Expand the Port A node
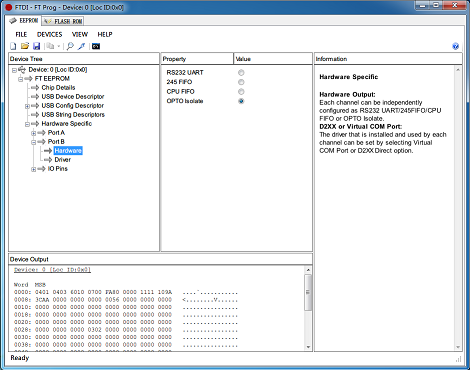This screenshot has height=370, width=470. tap(34, 133)
